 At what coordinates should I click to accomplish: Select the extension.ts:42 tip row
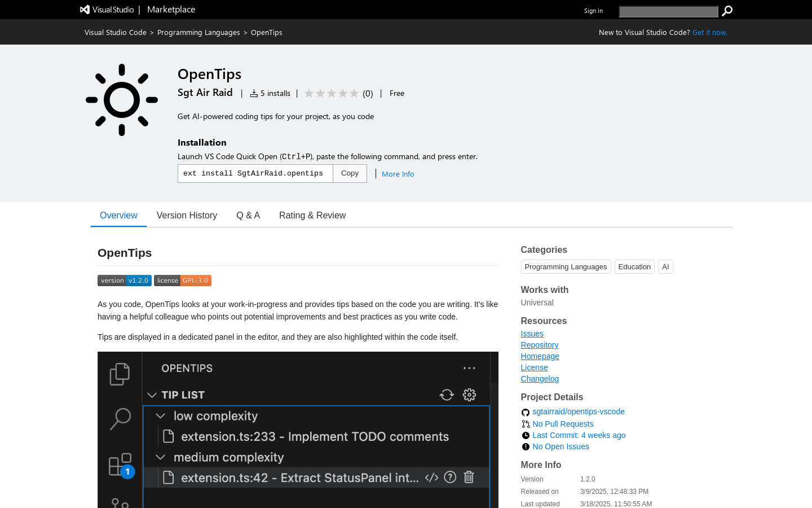(316, 478)
